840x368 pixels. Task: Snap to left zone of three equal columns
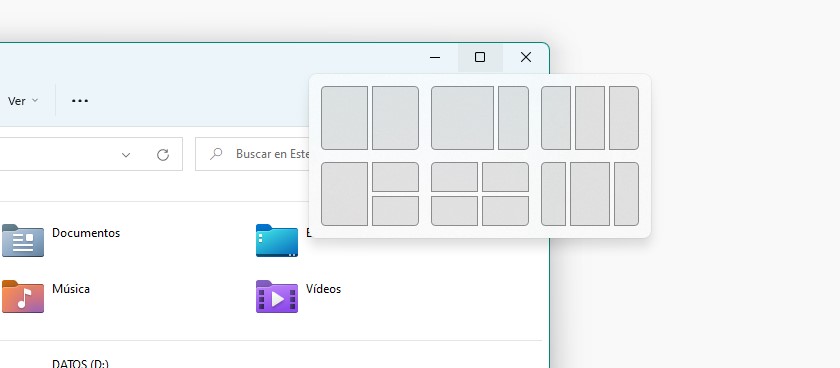click(556, 118)
